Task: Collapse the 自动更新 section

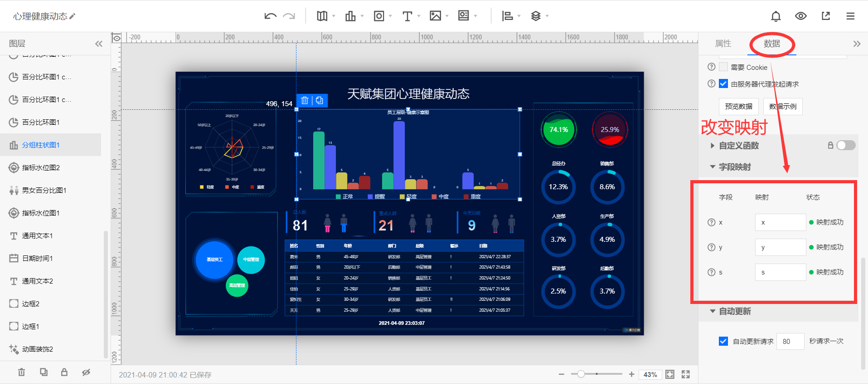Action: (x=713, y=311)
